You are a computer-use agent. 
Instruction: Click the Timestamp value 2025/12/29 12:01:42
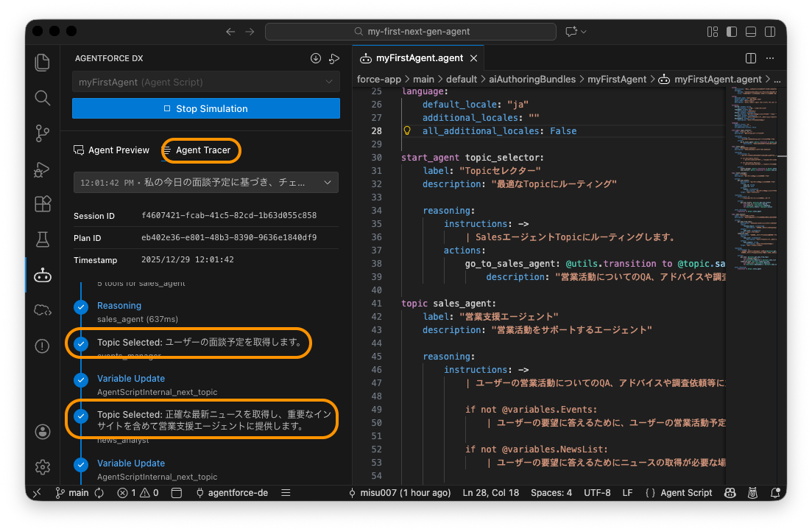coord(188,259)
